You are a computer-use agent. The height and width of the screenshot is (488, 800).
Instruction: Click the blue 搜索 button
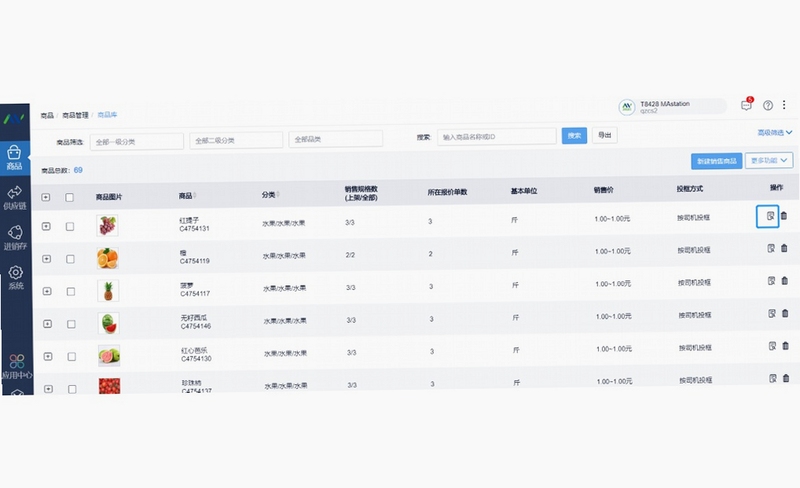(x=574, y=136)
